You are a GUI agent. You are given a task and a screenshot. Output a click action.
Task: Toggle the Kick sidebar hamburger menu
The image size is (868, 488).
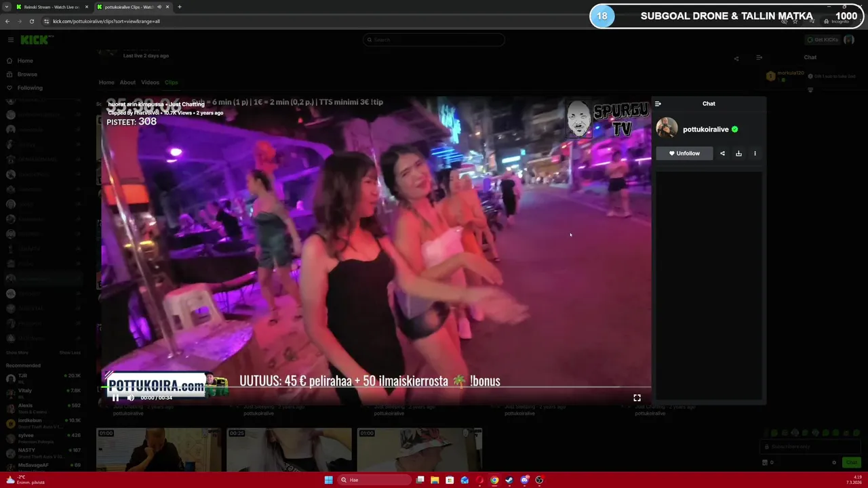click(x=10, y=40)
